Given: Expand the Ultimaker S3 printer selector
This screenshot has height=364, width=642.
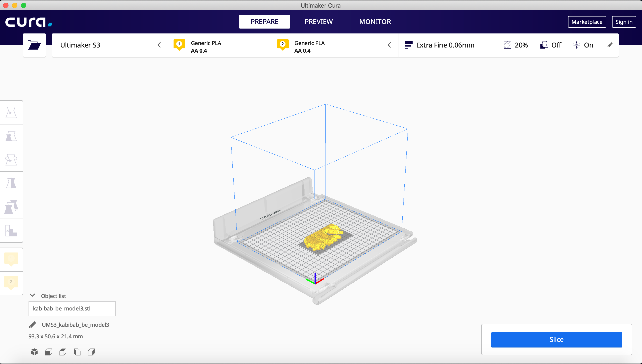Looking at the screenshot, I should [110, 45].
